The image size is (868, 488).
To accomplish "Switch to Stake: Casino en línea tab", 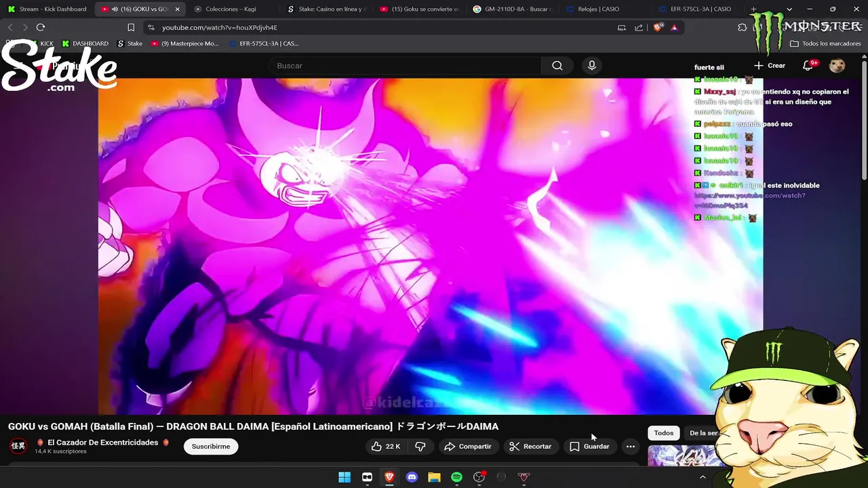I will coord(325,9).
